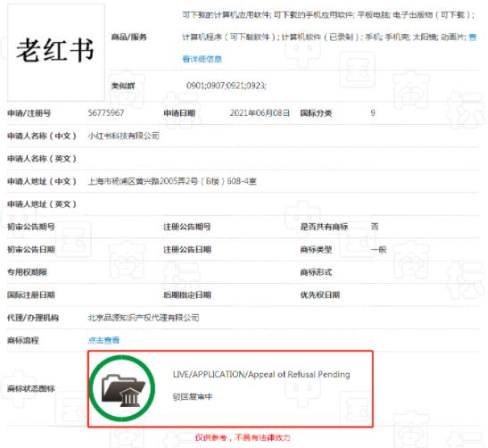Open the 查看详细信息 goods details link

tap(202, 59)
